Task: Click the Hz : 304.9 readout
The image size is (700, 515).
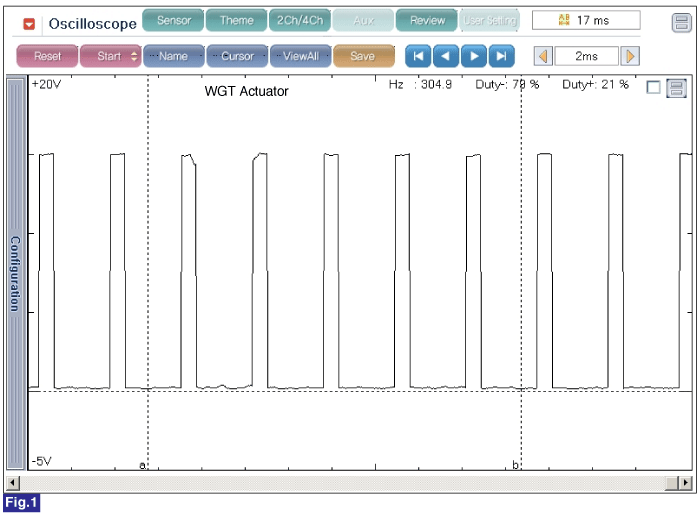Action: click(x=420, y=84)
